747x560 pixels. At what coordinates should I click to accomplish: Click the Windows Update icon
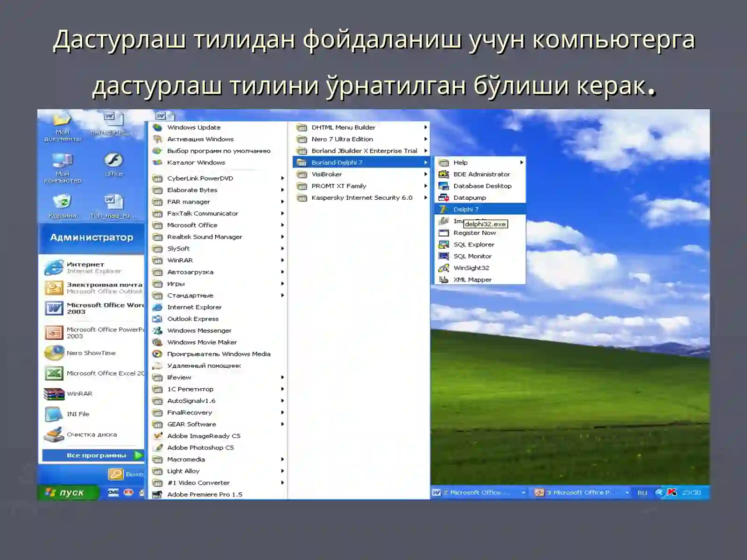pyautogui.click(x=158, y=127)
